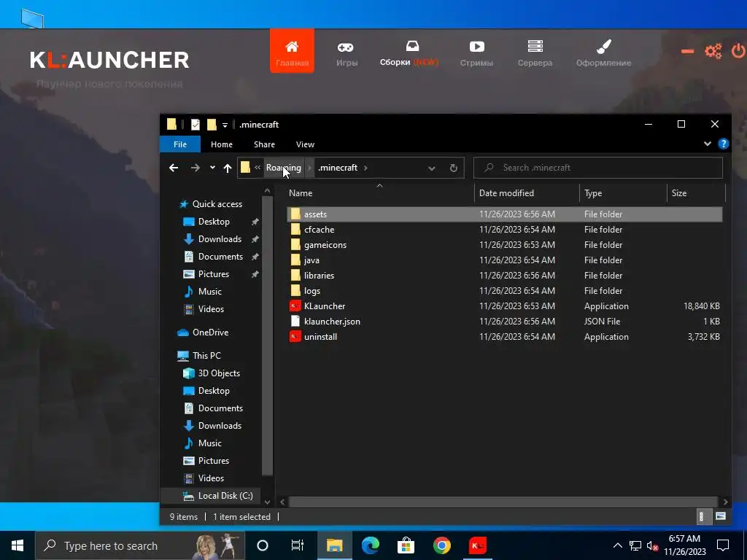The image size is (747, 560).
Task: Select the gameicons folder
Action: click(x=505, y=245)
